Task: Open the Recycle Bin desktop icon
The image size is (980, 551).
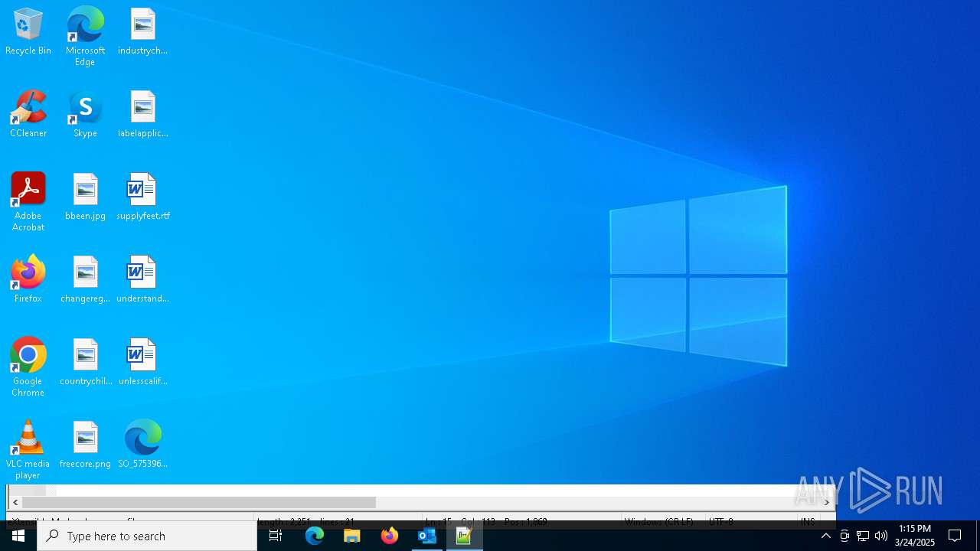Action: click(x=28, y=32)
